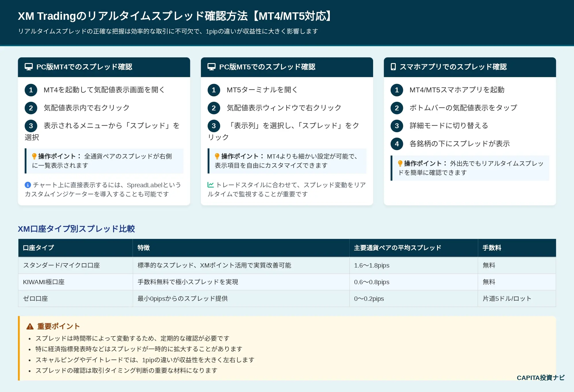Click the note about スプレッド変動をリアルタイムで監視
The height and width of the screenshot is (392, 574).
pyautogui.click(x=287, y=190)
